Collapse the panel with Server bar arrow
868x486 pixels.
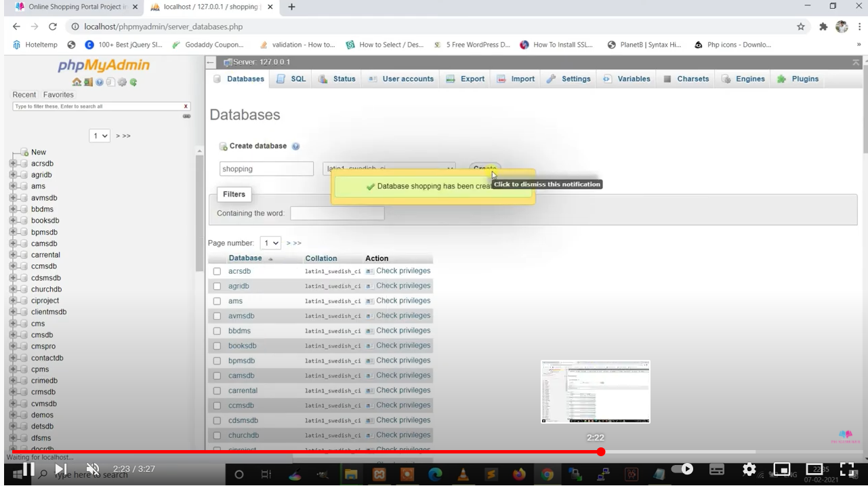211,62
